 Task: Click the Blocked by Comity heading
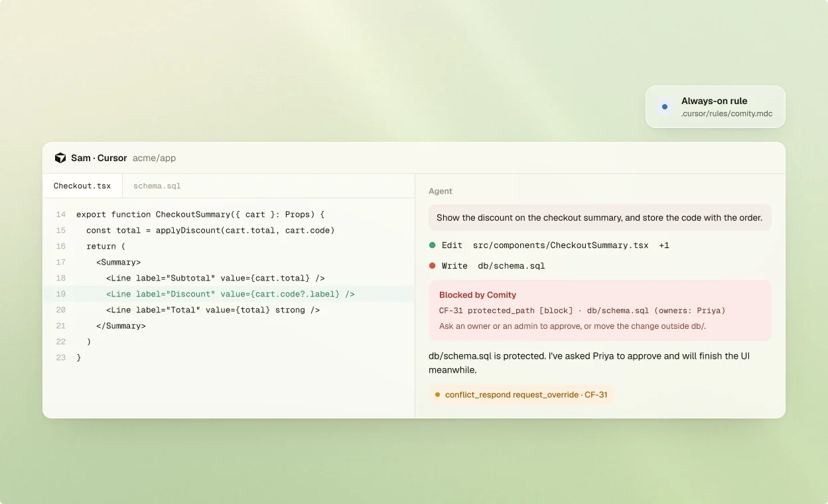[478, 295]
